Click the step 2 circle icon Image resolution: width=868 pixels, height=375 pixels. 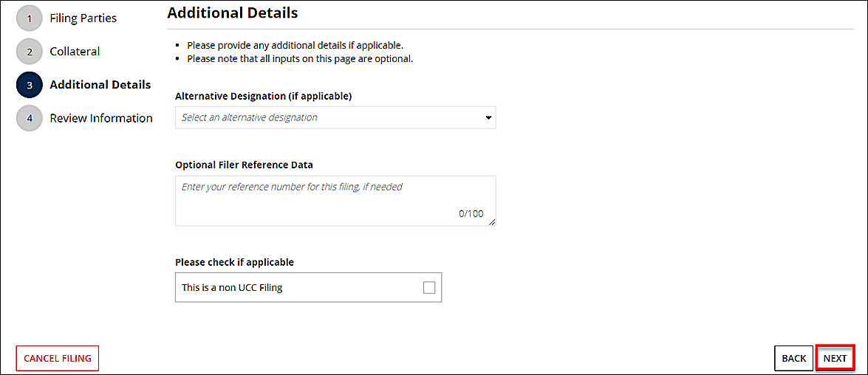29,52
